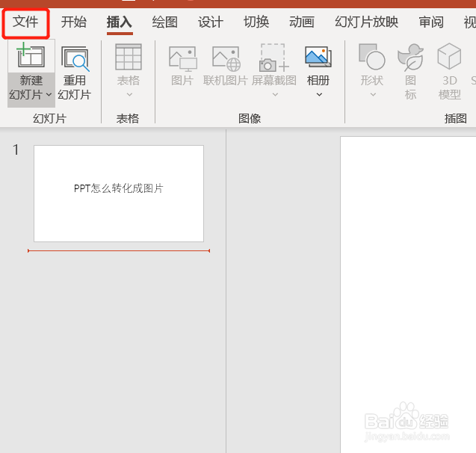
Task: Expand the 表格 table dropdown chevron
Action: [x=129, y=95]
